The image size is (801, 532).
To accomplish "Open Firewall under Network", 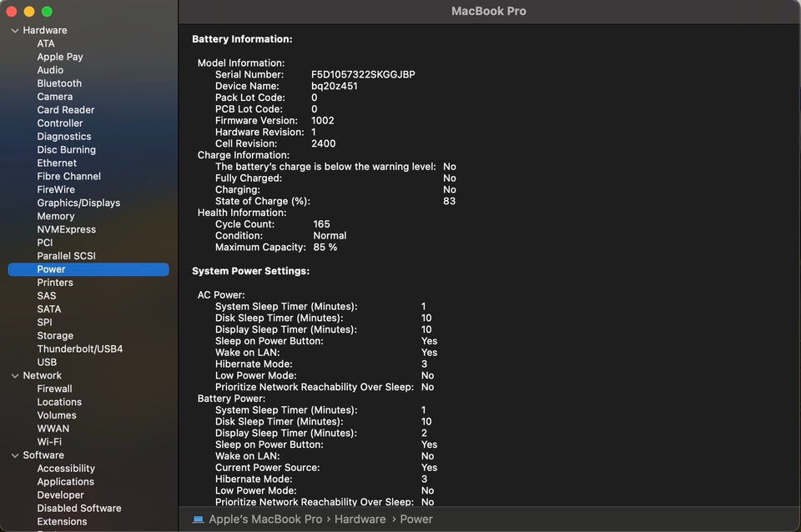I will pos(54,389).
